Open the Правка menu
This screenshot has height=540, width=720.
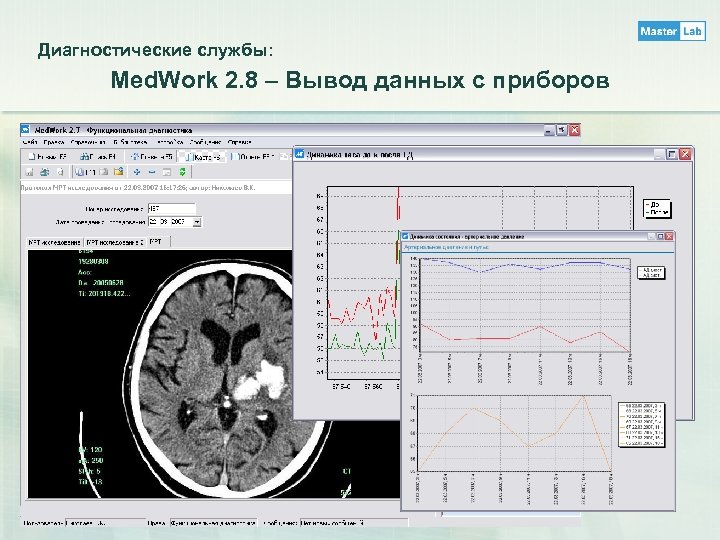click(x=54, y=142)
